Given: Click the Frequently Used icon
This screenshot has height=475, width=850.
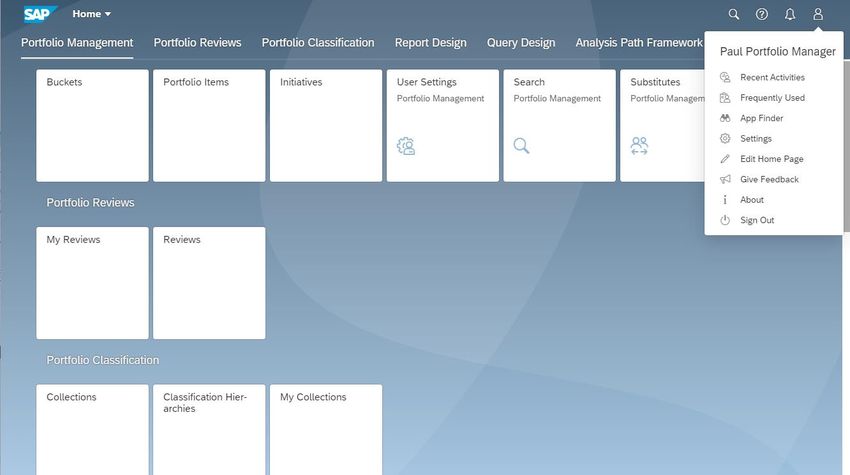Looking at the screenshot, I should pos(725,98).
